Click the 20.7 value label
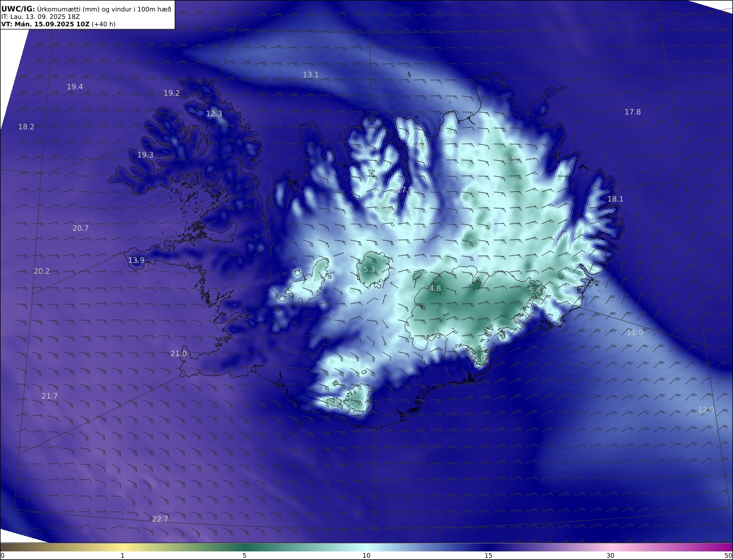 [x=81, y=228]
